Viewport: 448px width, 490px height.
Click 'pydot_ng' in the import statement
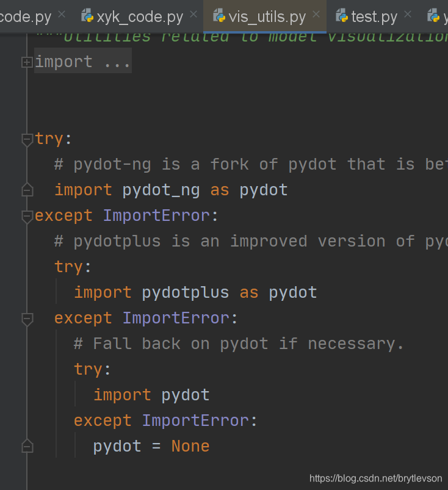pos(161,190)
